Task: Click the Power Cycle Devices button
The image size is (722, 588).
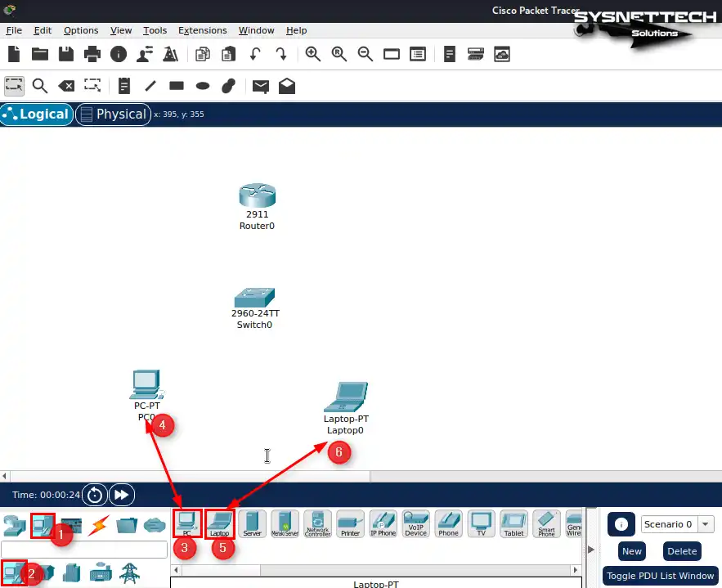Action: 95,495
